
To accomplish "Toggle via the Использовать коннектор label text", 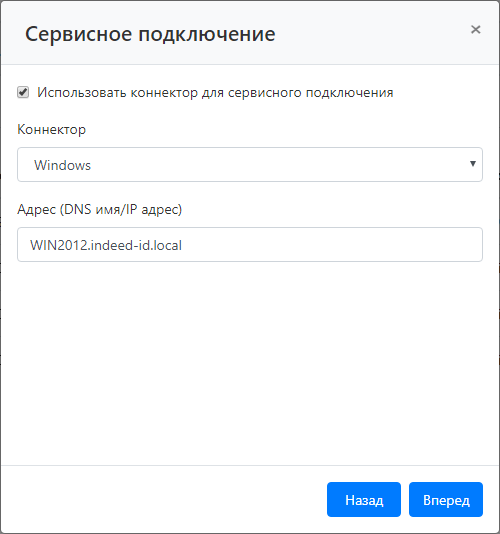I will click(x=215, y=93).
